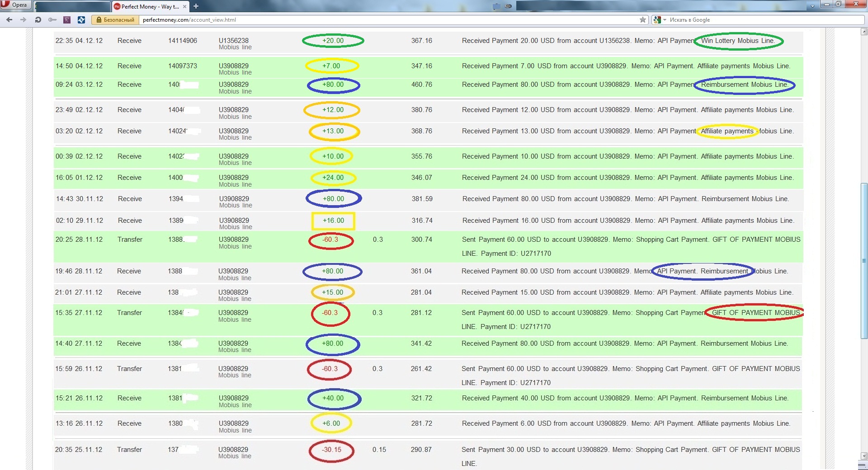Click the purple K extension icon

click(67, 19)
